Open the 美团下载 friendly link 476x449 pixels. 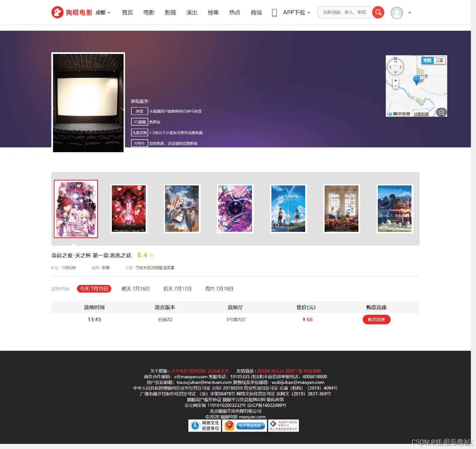coord(294,371)
